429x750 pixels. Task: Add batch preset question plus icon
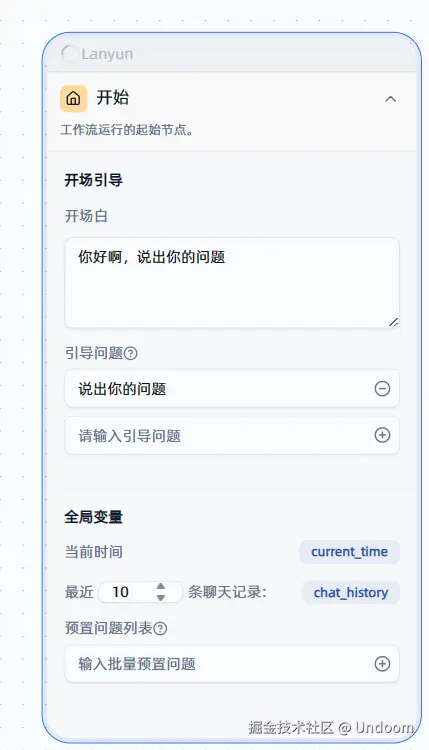[x=382, y=663]
